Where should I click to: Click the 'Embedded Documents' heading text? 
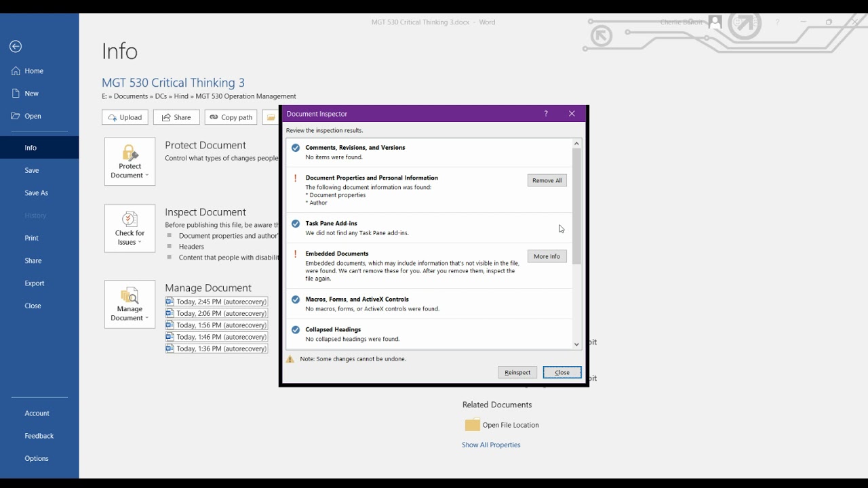click(337, 253)
